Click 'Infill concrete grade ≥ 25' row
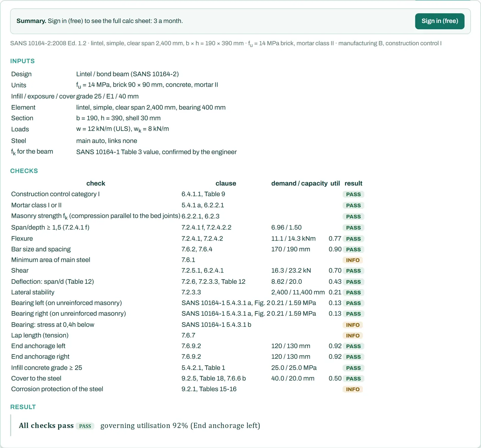 point(47,368)
